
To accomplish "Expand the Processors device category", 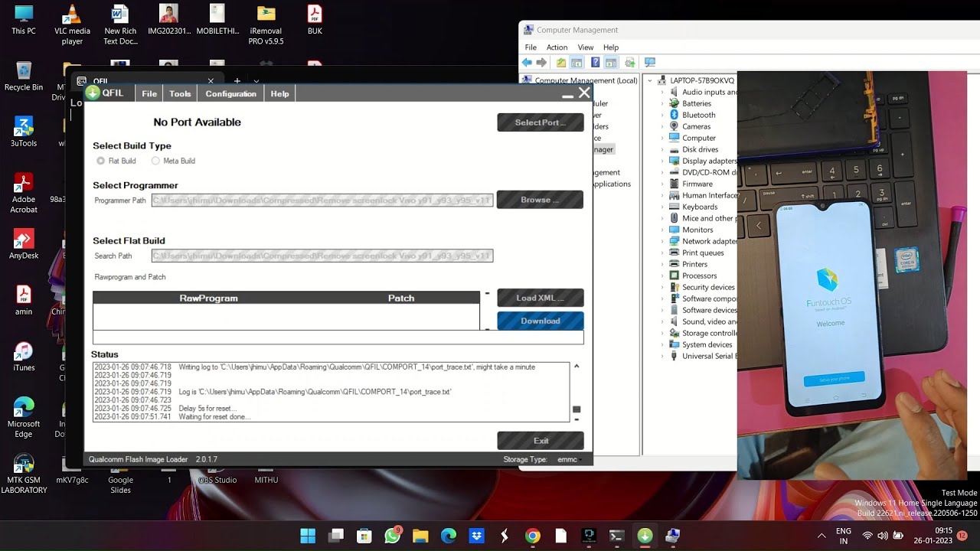I will point(664,275).
